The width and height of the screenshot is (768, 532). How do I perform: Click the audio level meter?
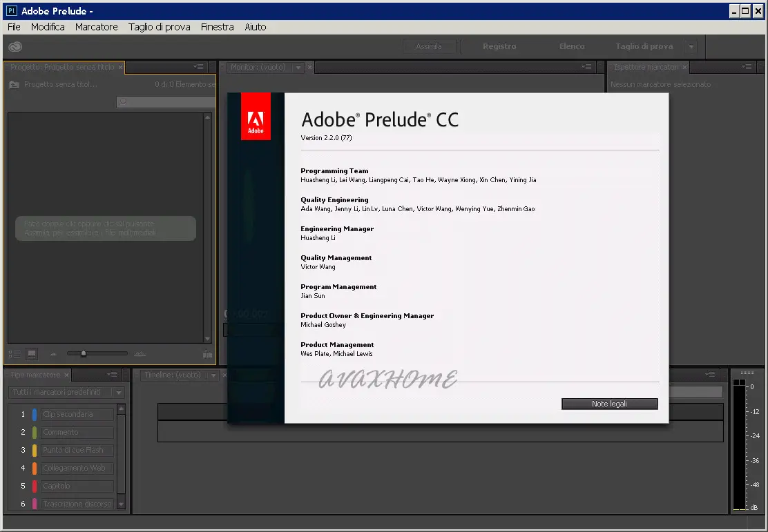(739, 445)
